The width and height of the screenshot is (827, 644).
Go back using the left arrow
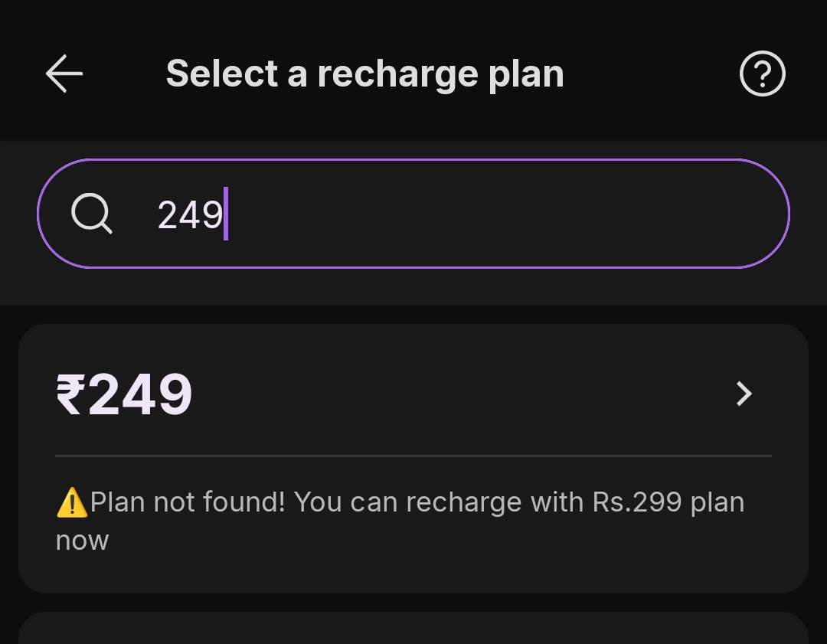(64, 74)
